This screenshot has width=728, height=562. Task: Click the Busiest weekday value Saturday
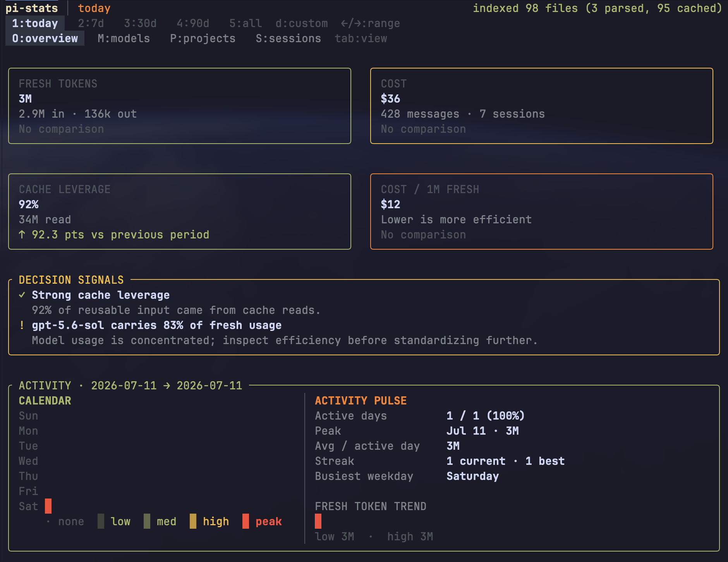pos(473,476)
